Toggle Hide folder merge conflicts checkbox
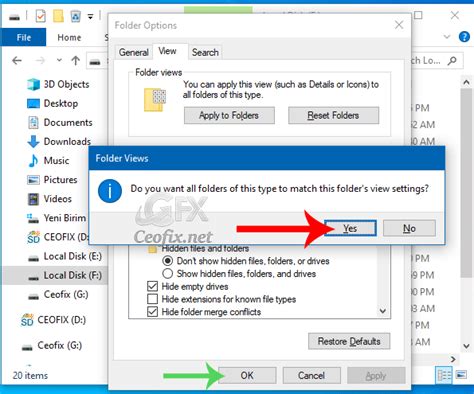The image size is (474, 394). click(152, 312)
